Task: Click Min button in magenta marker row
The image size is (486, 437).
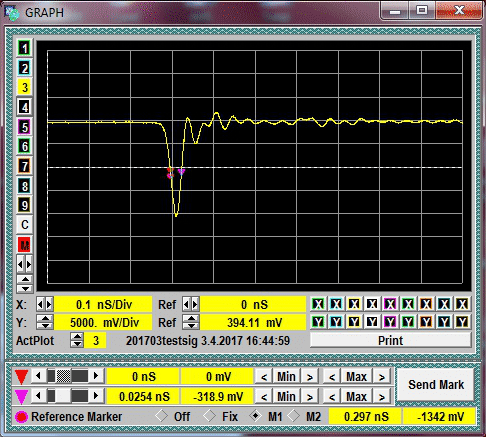Action: pyautogui.click(x=286, y=397)
